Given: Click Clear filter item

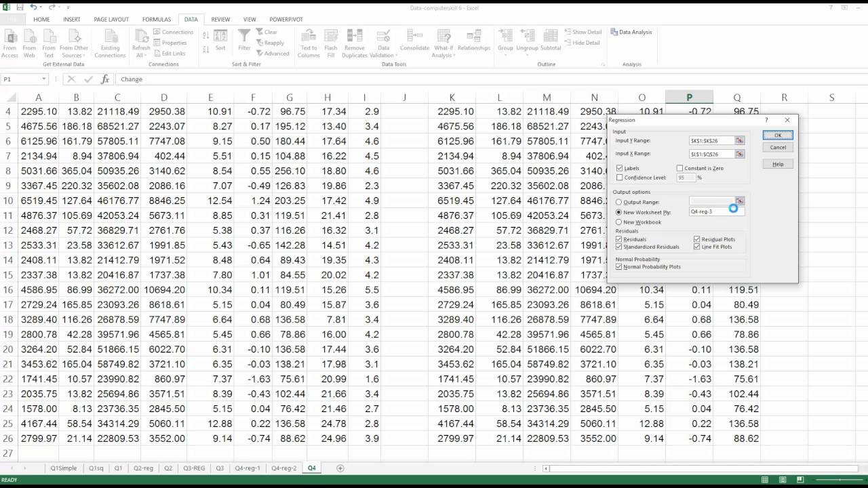Looking at the screenshot, I should click(267, 32).
